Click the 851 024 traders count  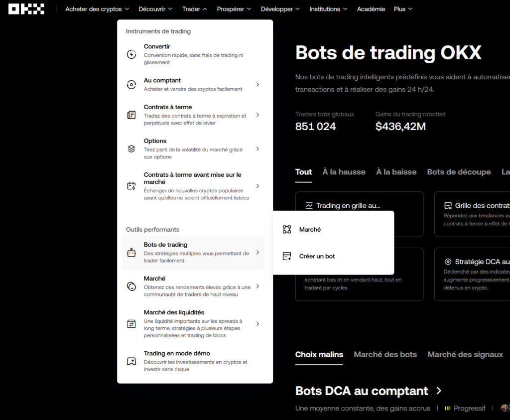(x=315, y=126)
